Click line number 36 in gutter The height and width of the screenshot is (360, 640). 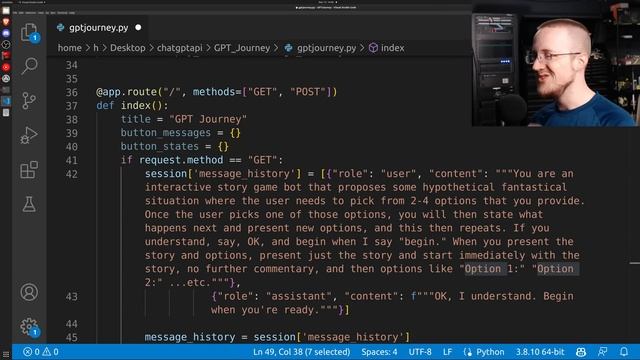coord(71,92)
